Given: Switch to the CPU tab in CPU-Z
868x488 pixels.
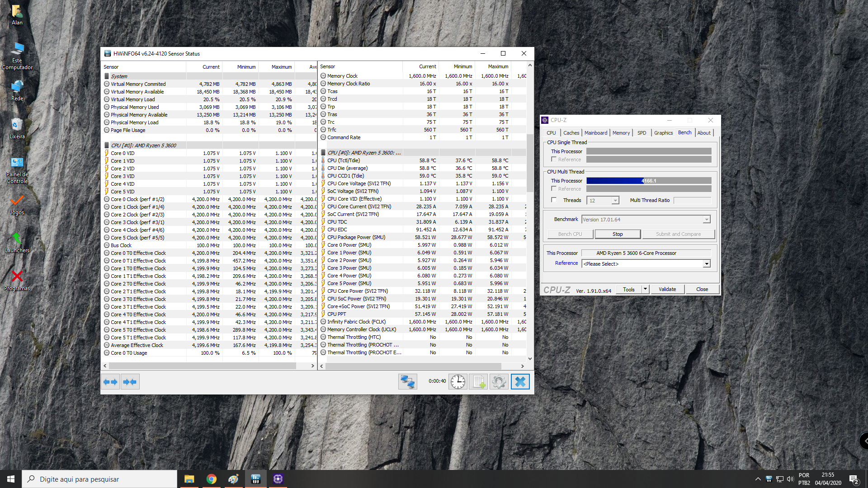Looking at the screenshot, I should (551, 133).
